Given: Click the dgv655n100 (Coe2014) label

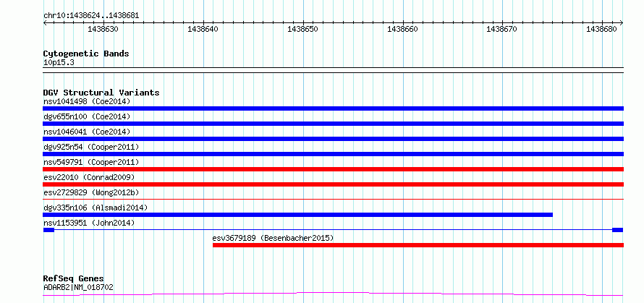Looking at the screenshot, I should [87, 116].
